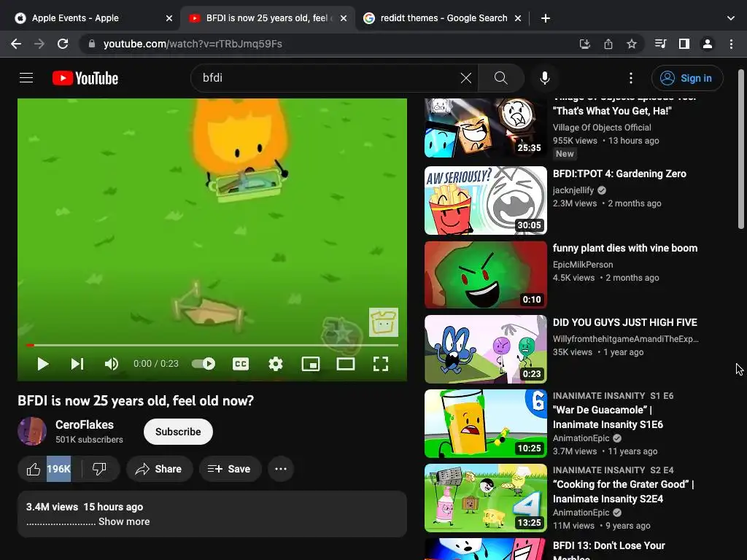Share the video
The height and width of the screenshot is (560, 747).
159,469
